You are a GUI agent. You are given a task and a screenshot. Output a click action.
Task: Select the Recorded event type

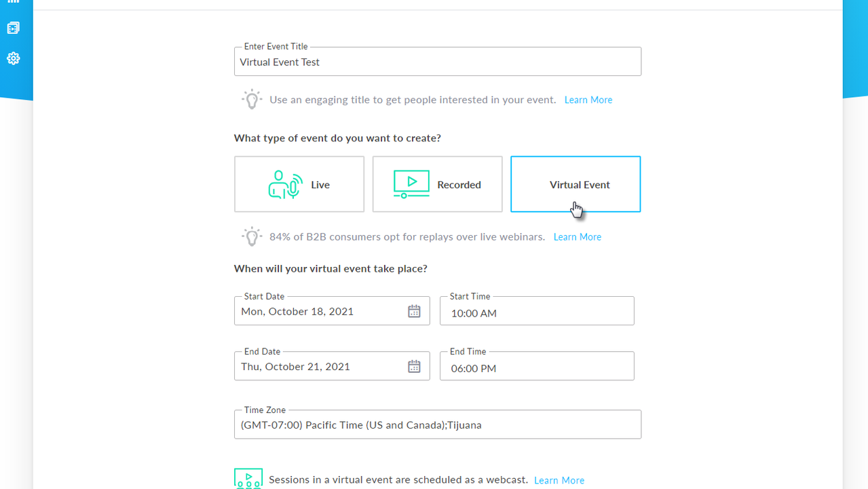[437, 184]
